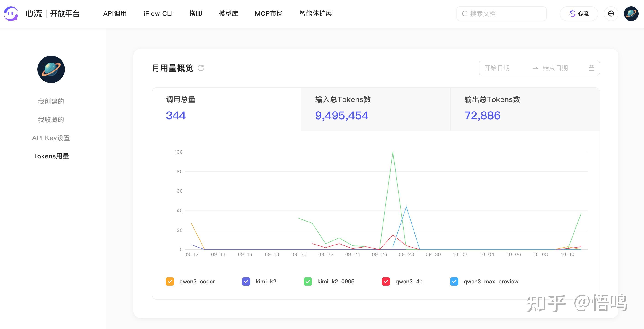Toggle the qwen3-max-preview checkbox

point(454,282)
